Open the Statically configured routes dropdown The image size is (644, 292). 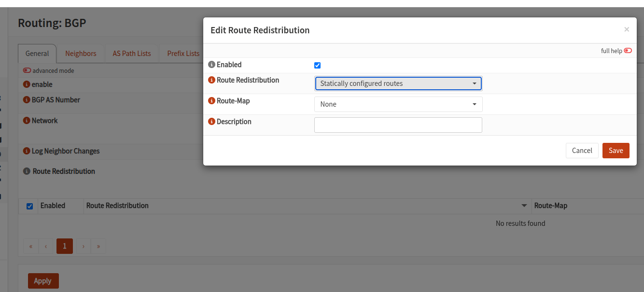coord(398,83)
